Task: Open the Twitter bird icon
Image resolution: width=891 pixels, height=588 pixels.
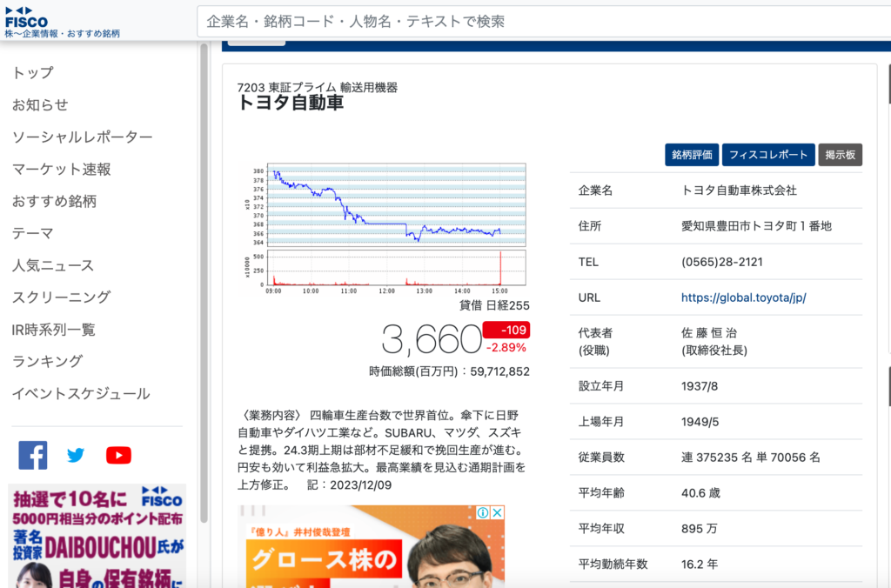Action: coord(76,455)
